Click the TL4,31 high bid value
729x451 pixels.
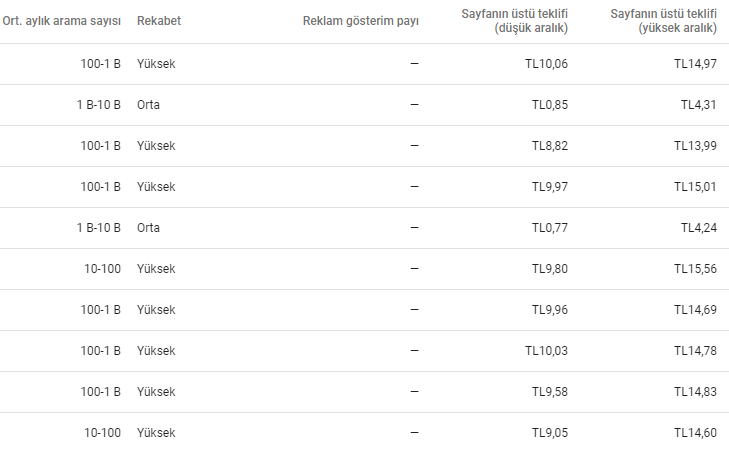(699, 105)
